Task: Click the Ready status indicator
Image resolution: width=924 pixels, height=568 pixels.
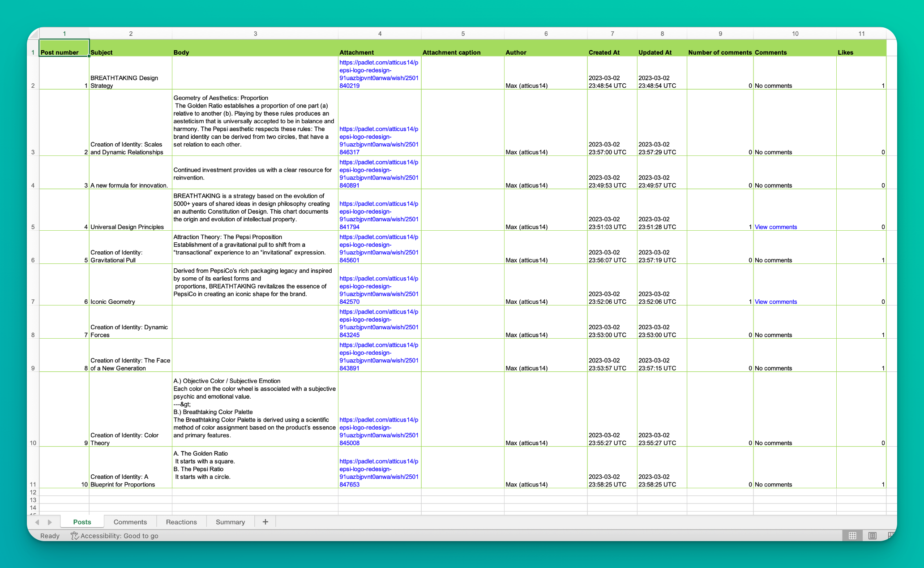Action: (x=50, y=535)
